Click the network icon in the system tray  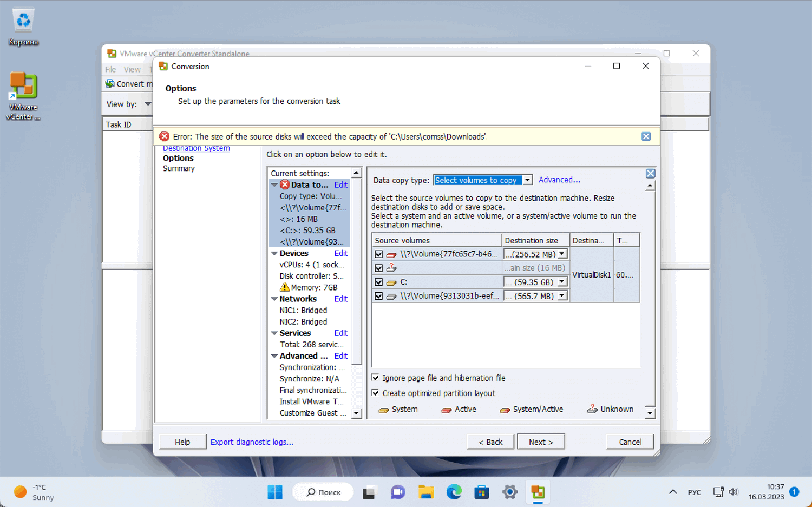[718, 492]
